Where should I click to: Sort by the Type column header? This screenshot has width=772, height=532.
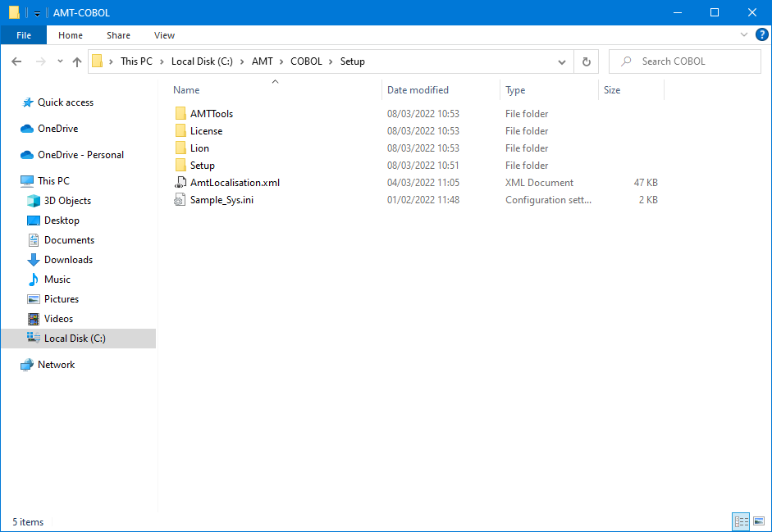click(515, 90)
